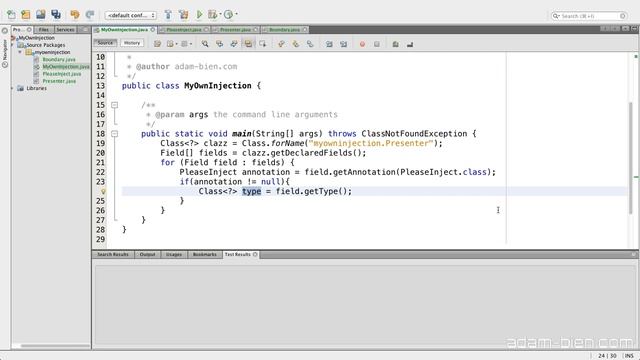Click the Uncomment editor toolbar icon

(410, 44)
